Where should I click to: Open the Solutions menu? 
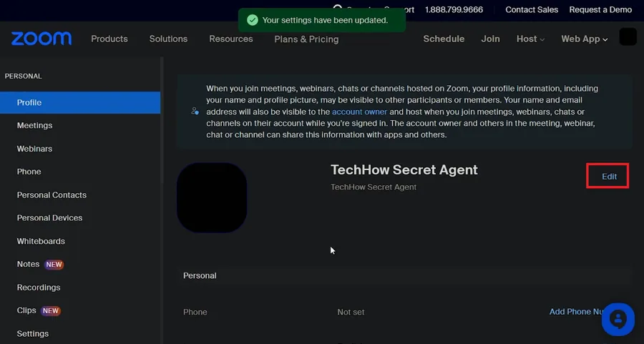[x=168, y=39]
